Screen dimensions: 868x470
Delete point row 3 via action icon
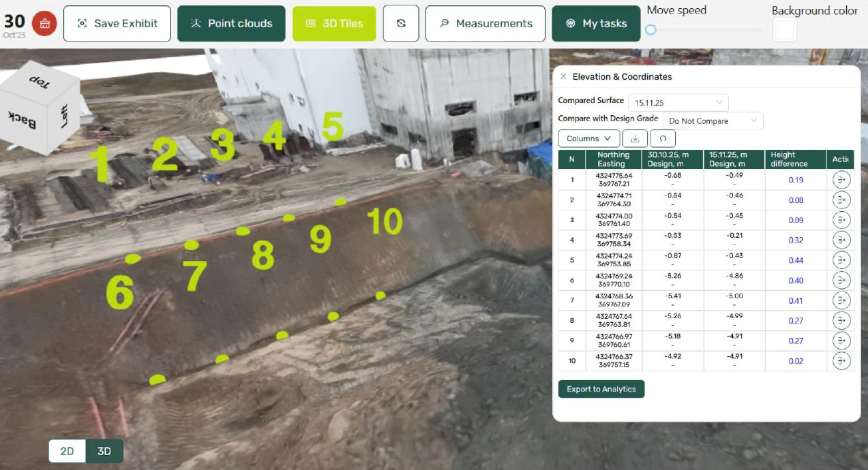(842, 220)
